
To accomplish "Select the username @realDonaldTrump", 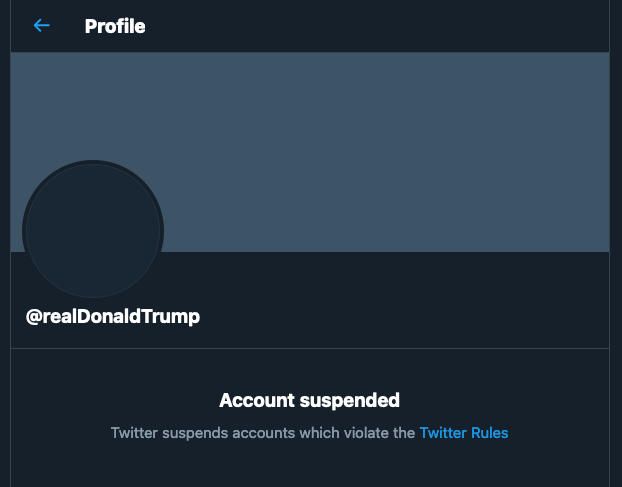I will click(113, 316).
